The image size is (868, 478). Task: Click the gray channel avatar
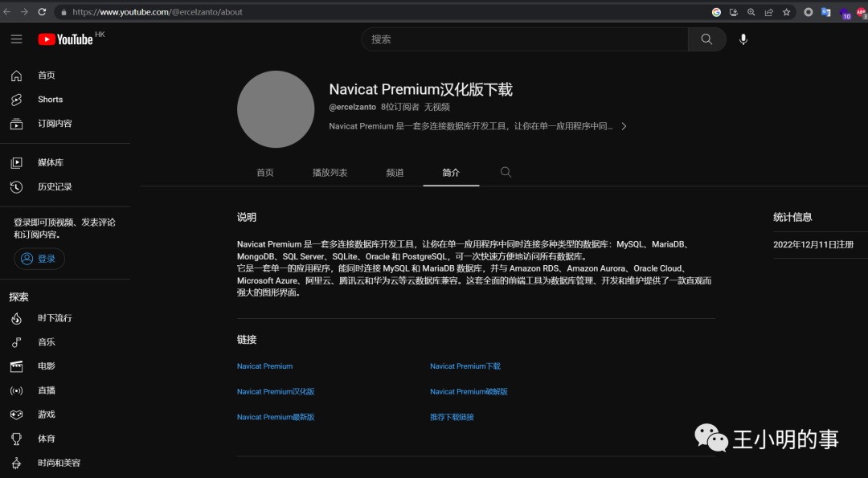click(276, 109)
